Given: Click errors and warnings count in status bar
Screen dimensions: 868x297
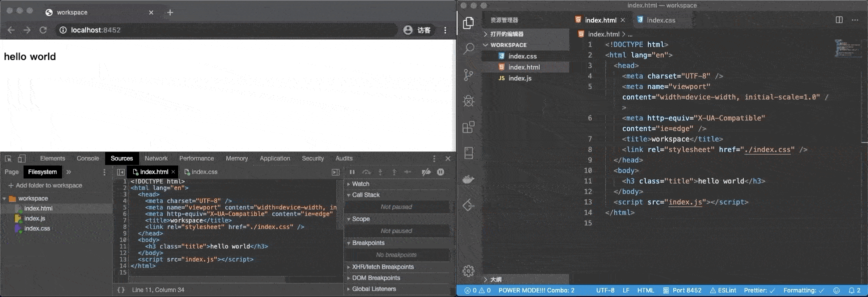Looking at the screenshot, I should [478, 290].
